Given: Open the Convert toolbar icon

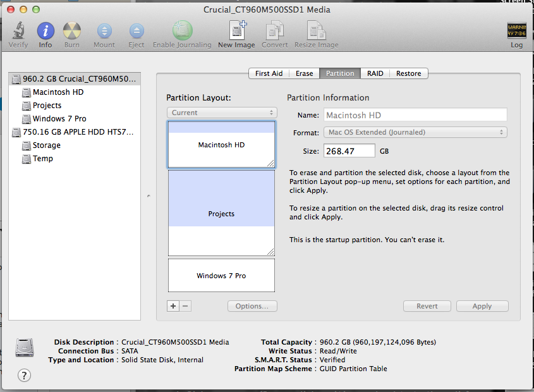Looking at the screenshot, I should pyautogui.click(x=274, y=30).
